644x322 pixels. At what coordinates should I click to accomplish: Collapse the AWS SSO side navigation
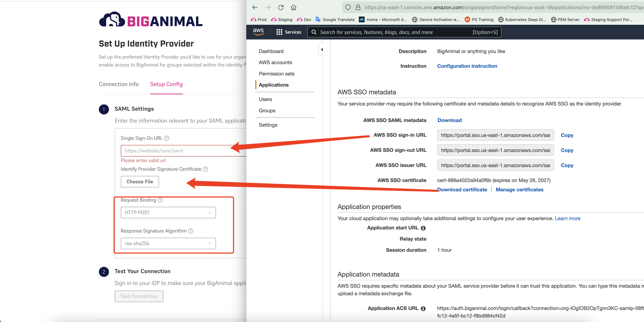tap(321, 49)
